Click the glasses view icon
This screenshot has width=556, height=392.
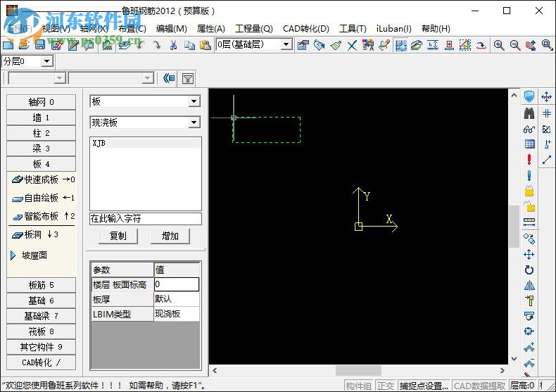529,129
